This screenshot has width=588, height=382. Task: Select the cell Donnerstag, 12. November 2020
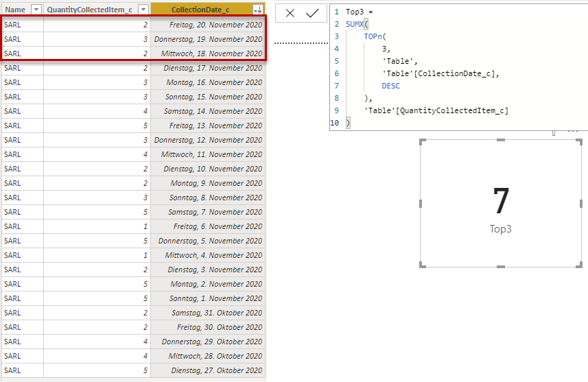click(208, 140)
